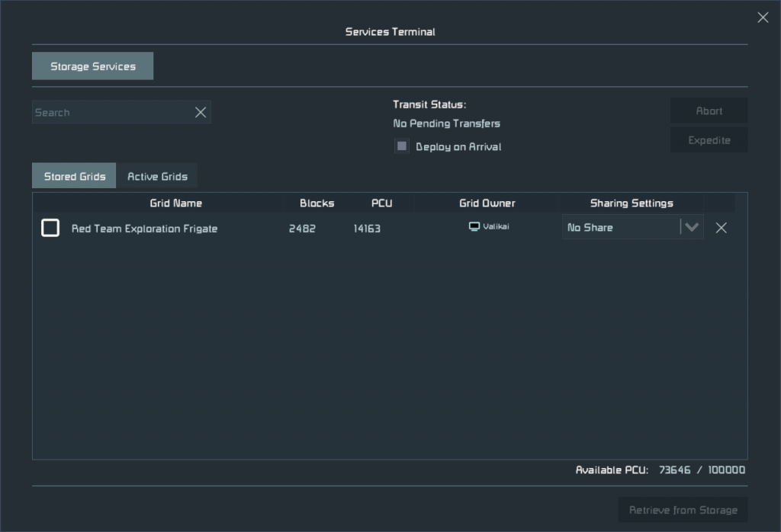Tick the checkbox for Red Team Exploration Frigate
This screenshot has height=532, width=781.
click(50, 228)
